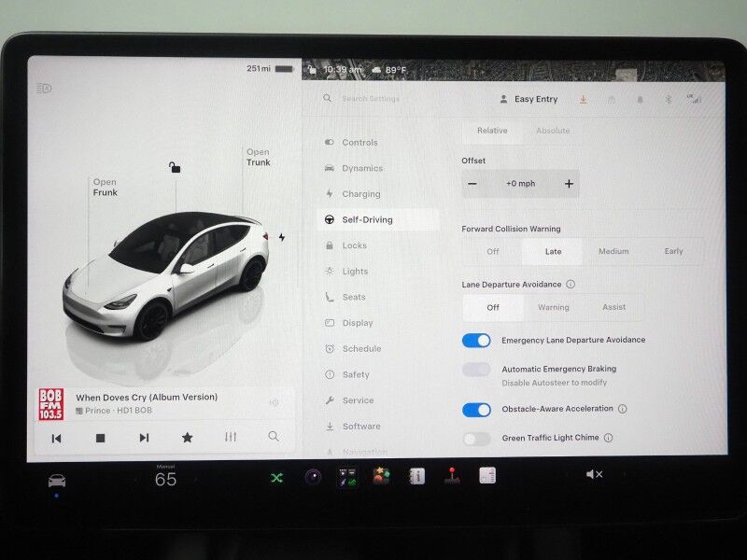The height and width of the screenshot is (560, 747).
Task: Set Lane Departure Avoidance to Assist
Action: click(613, 308)
